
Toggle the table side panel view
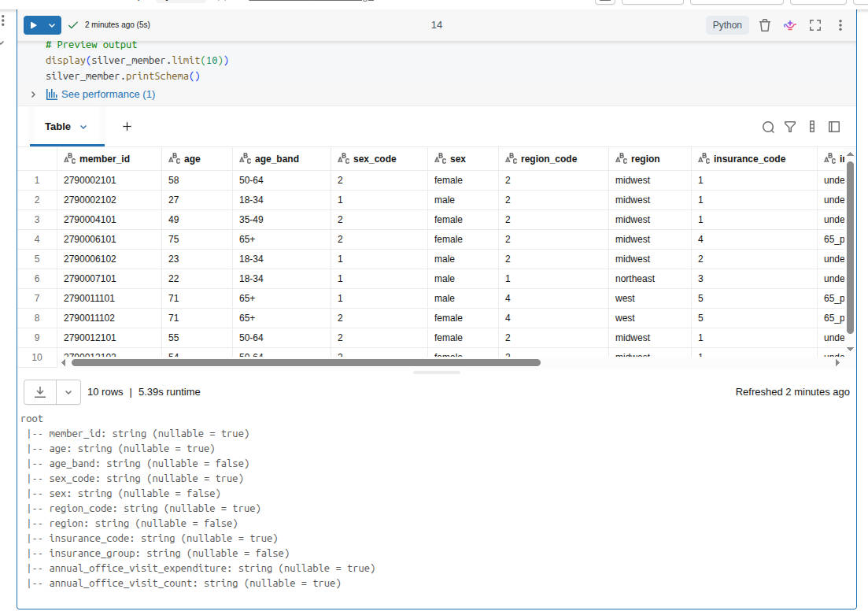[834, 127]
